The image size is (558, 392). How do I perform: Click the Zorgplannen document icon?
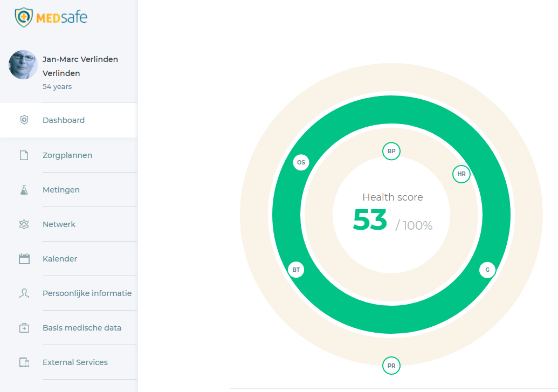click(x=24, y=155)
